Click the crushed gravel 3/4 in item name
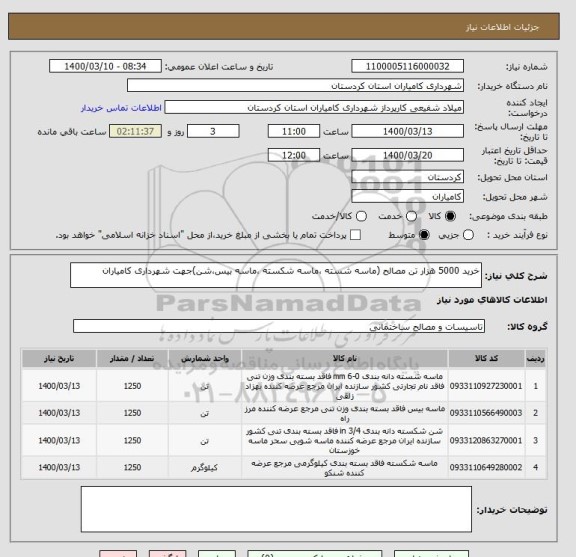Image resolution: width=576 pixels, height=557 pixels. coord(345,440)
